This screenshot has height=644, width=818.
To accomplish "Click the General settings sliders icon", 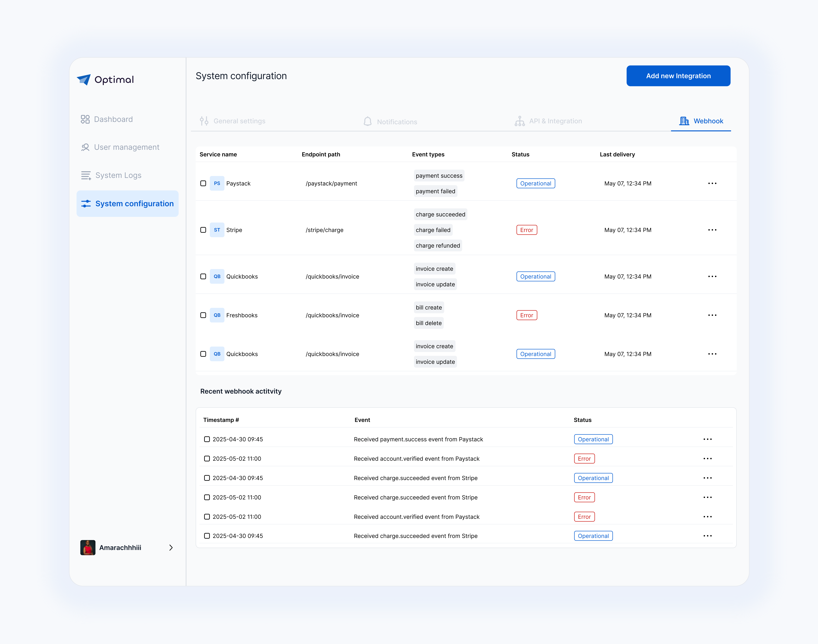I will 204,121.
